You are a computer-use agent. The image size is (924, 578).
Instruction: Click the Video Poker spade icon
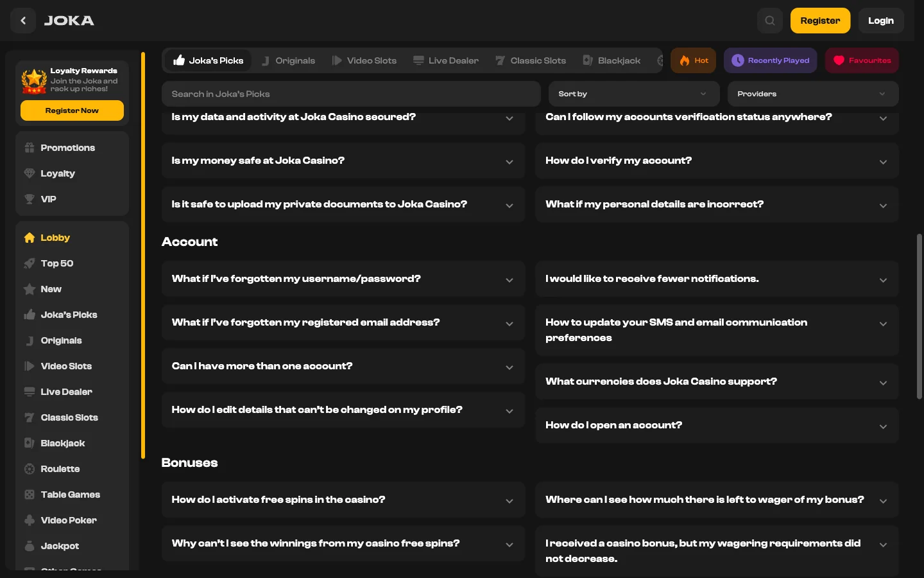tap(30, 520)
